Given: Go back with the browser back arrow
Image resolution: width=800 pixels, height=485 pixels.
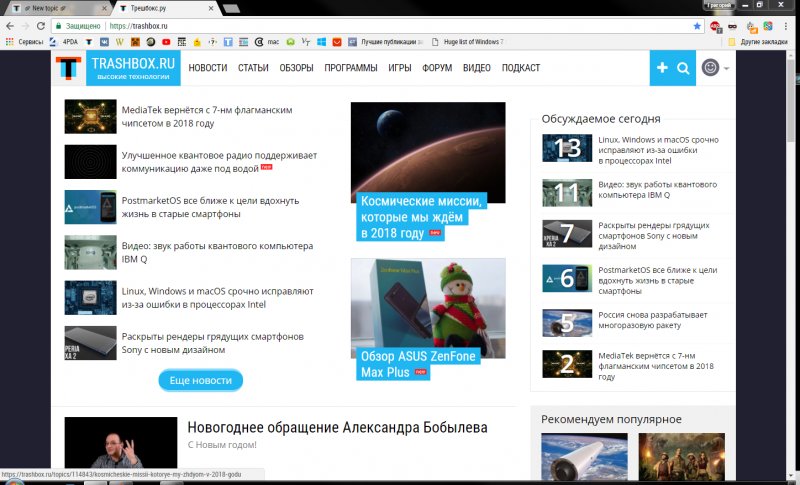Looking at the screenshot, I should click(10, 26).
